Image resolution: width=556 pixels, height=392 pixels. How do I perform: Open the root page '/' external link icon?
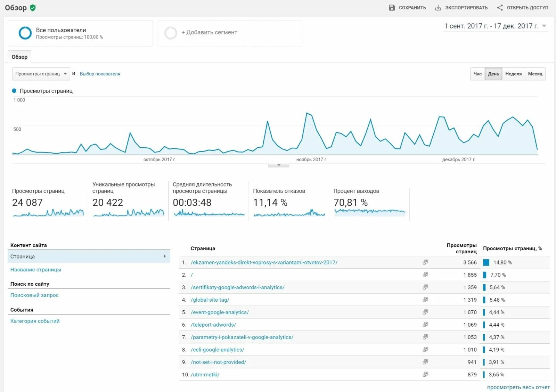425,275
